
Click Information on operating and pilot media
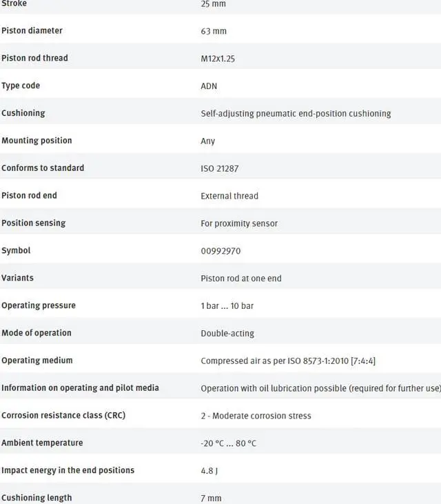click(x=80, y=388)
